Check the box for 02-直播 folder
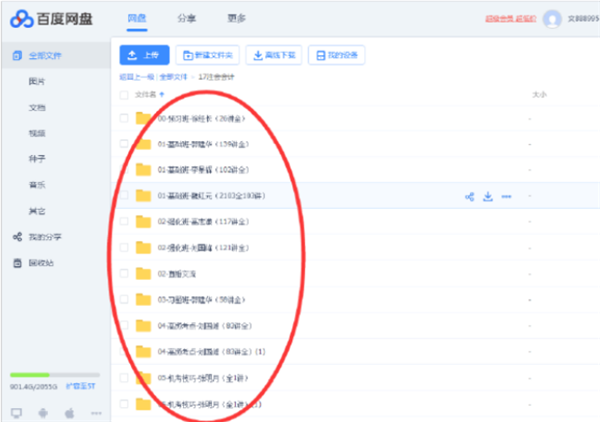The width and height of the screenshot is (600, 422). click(x=124, y=274)
